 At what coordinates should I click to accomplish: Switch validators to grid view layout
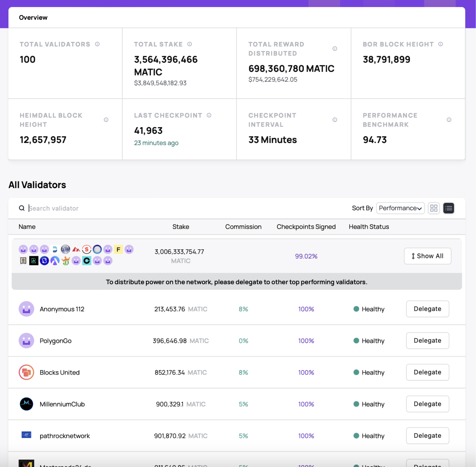[x=434, y=208]
